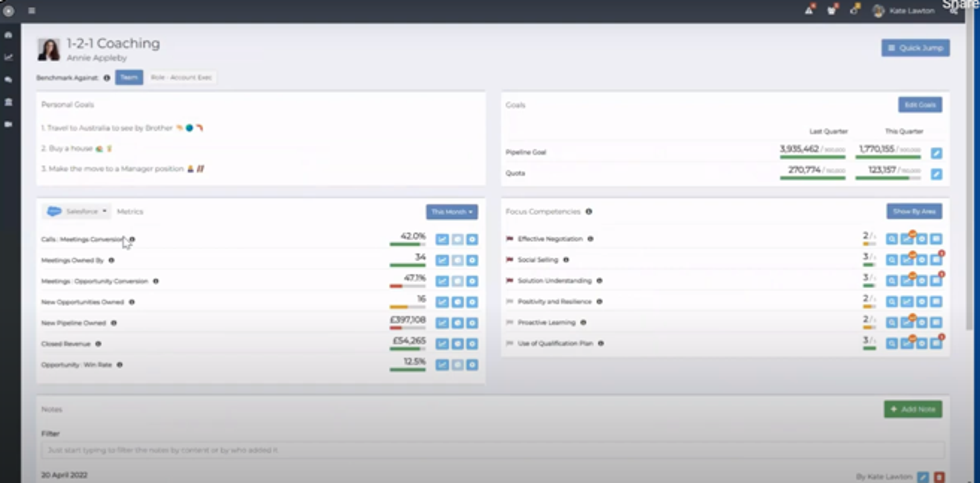The width and height of the screenshot is (980, 483).
Task: Click Annie Appleby profile photo
Action: [x=49, y=49]
